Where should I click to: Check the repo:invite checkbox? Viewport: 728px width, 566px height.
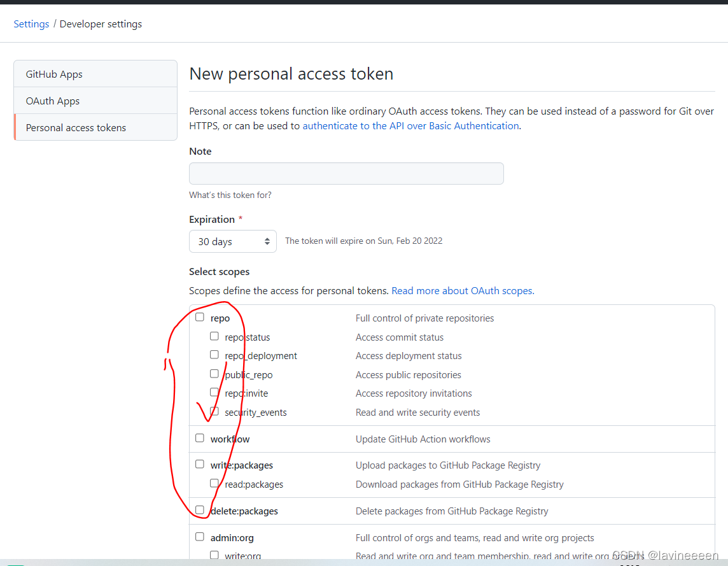click(214, 392)
